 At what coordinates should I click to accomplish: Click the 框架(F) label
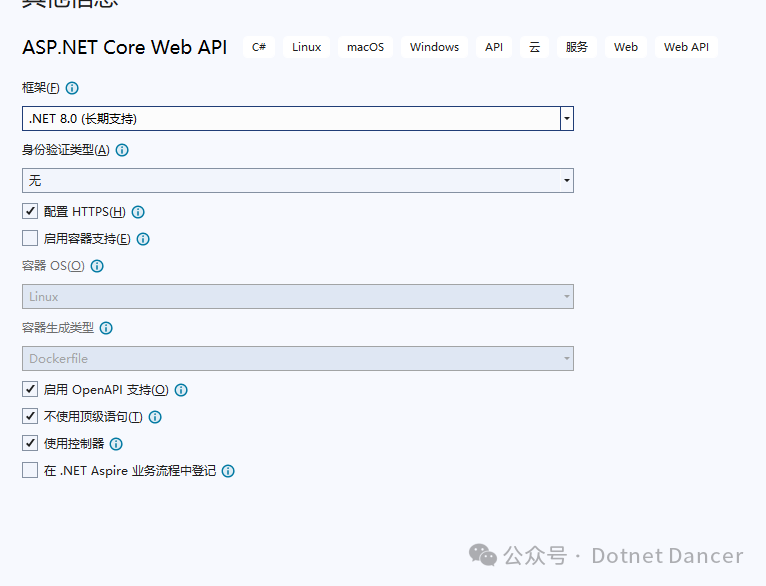pos(41,88)
